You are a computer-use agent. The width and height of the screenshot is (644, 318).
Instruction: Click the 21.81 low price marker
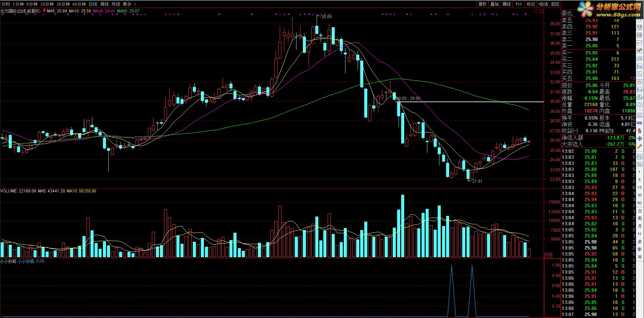click(477, 181)
